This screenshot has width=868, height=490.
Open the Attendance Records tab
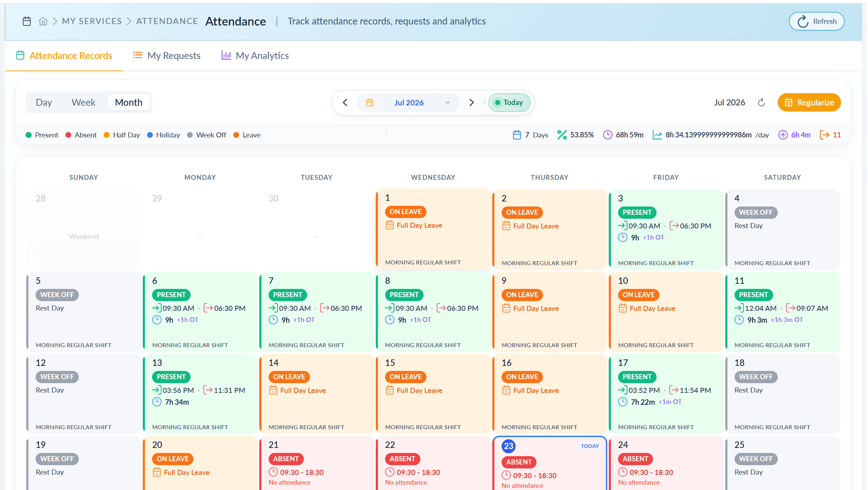pos(64,56)
